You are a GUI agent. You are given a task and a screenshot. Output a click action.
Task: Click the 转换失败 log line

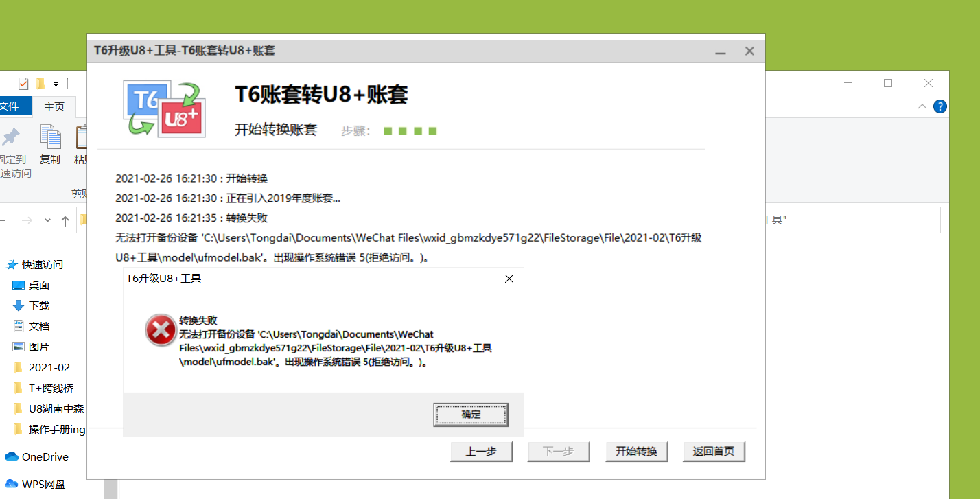click(x=191, y=218)
